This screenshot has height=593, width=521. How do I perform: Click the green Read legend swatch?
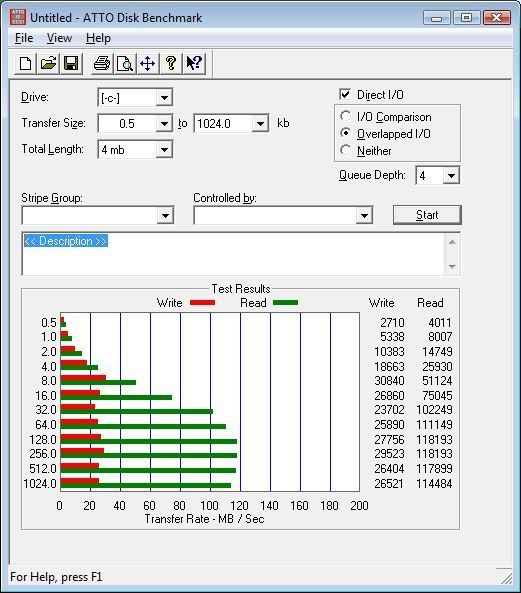(x=285, y=303)
